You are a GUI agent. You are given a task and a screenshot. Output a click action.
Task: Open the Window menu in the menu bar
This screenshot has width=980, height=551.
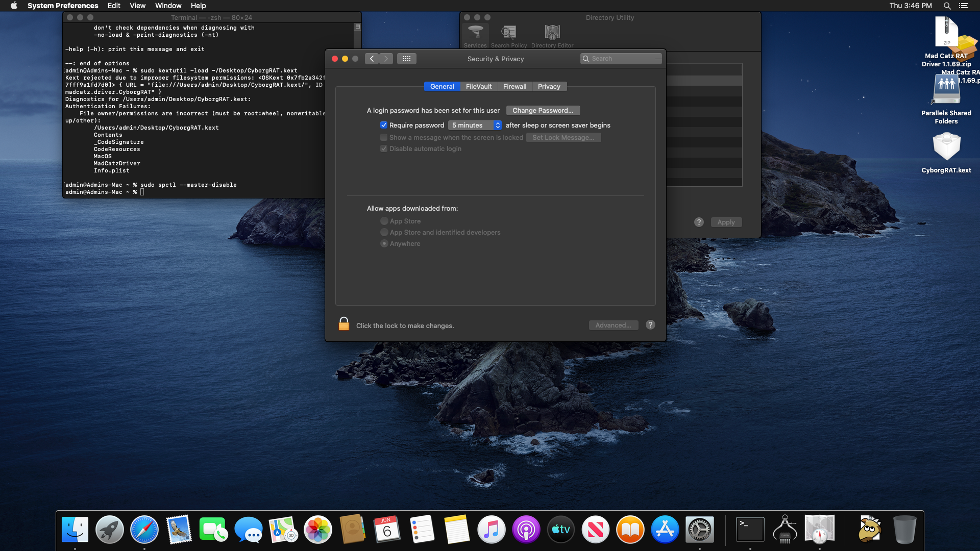pos(168,6)
